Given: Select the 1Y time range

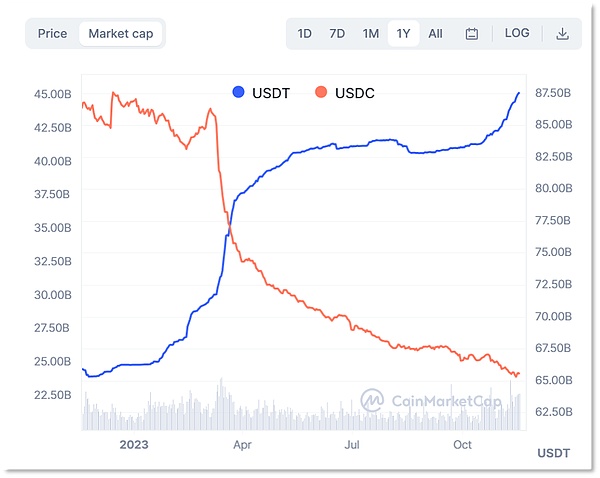Looking at the screenshot, I should [404, 33].
